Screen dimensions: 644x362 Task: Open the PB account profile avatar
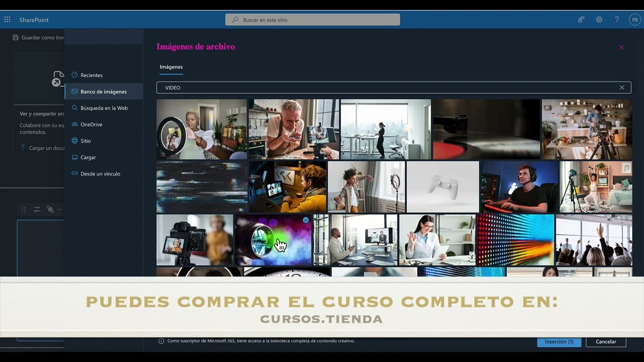tap(634, 20)
